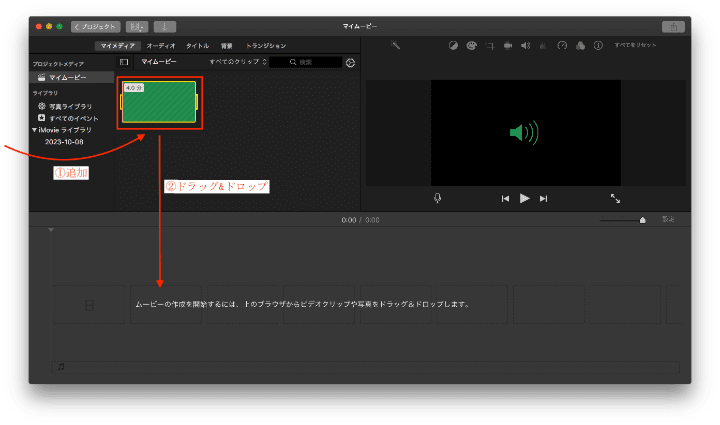Select the green audio clip thumbnail
This screenshot has width=720, height=425.
159,102
